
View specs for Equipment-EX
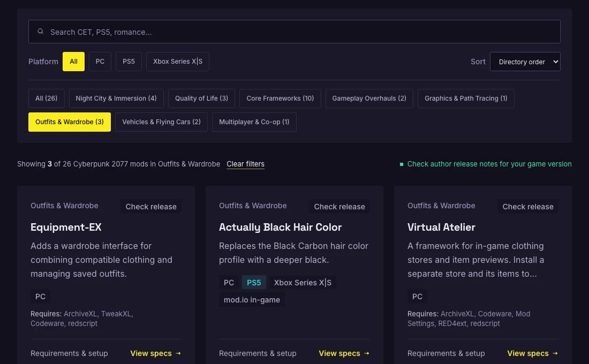tap(155, 353)
